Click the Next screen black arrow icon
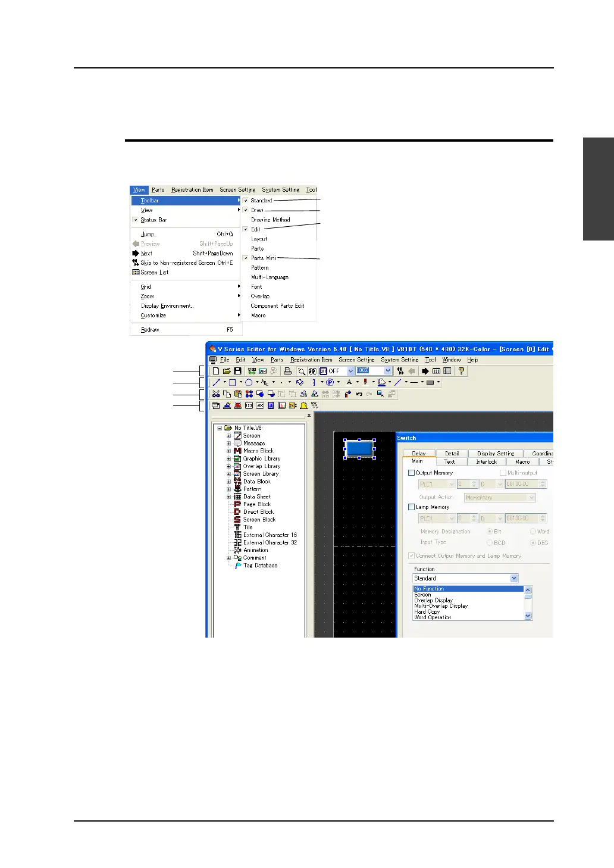 pos(425,371)
